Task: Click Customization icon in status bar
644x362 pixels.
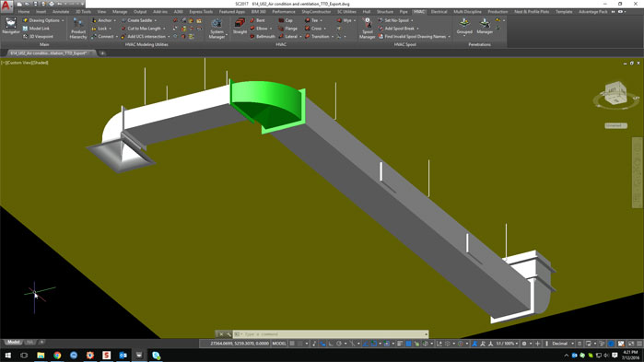Action: coord(639,344)
